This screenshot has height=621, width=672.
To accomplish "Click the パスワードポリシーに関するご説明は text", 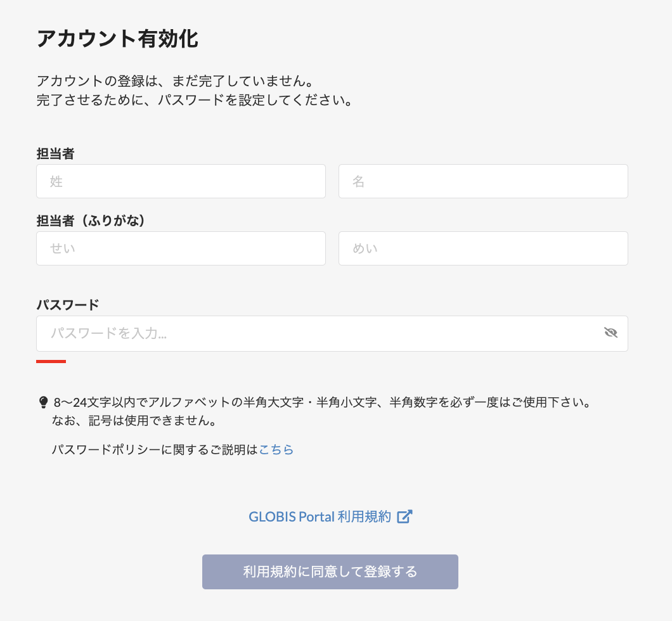I will [x=155, y=450].
